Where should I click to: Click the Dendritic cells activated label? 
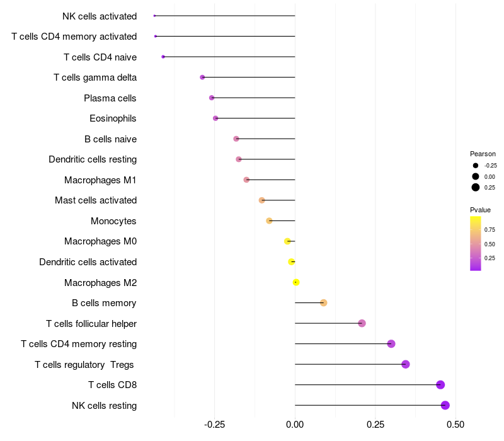coord(88,262)
